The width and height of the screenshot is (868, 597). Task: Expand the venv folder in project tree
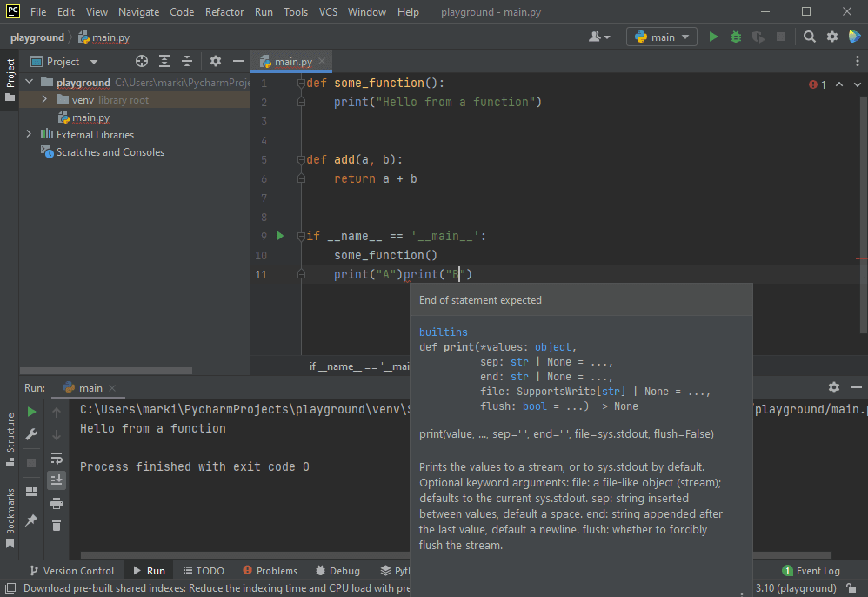coord(45,100)
